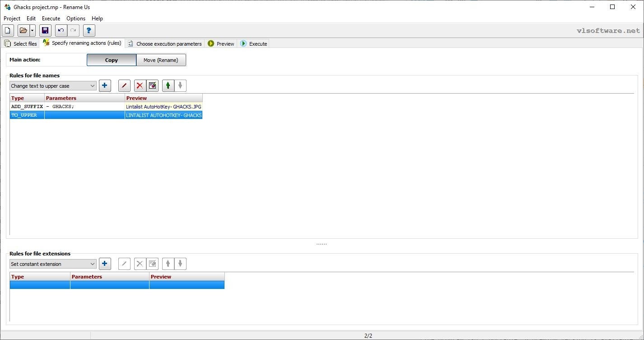Expand the open project dropdown arrow
The height and width of the screenshot is (340, 644).
(33, 31)
